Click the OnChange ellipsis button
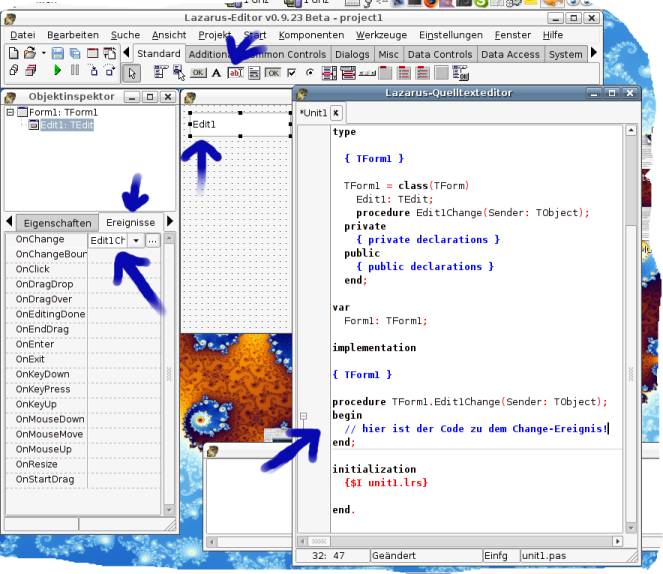Viewport: 663px width, 574px height. 152,241
